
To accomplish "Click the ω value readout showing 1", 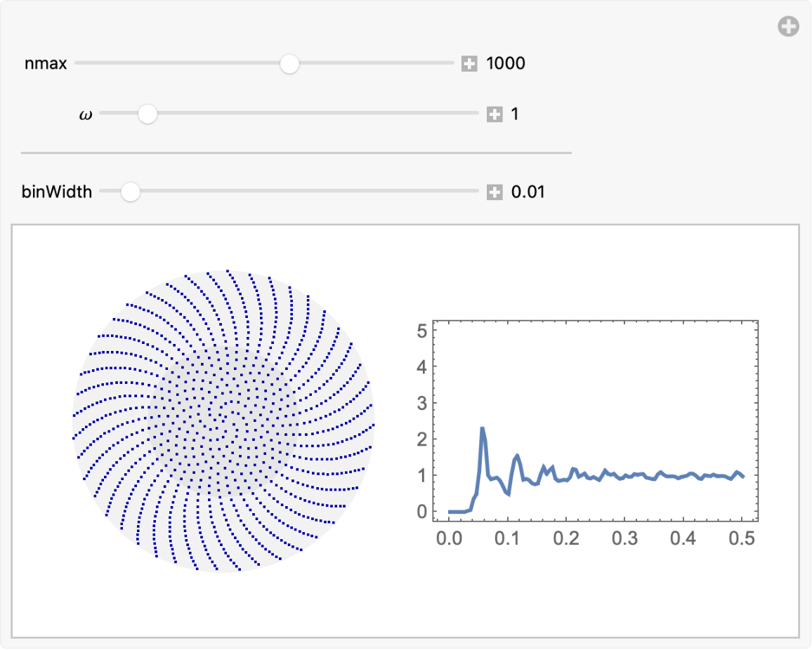I will click(515, 114).
